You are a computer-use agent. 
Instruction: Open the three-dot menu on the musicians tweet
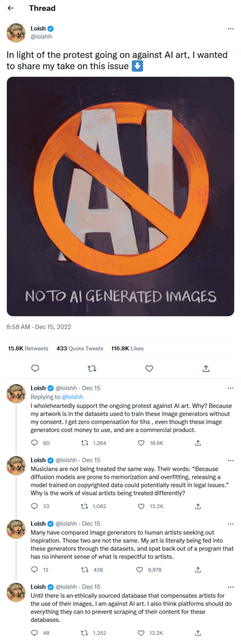[231, 460]
